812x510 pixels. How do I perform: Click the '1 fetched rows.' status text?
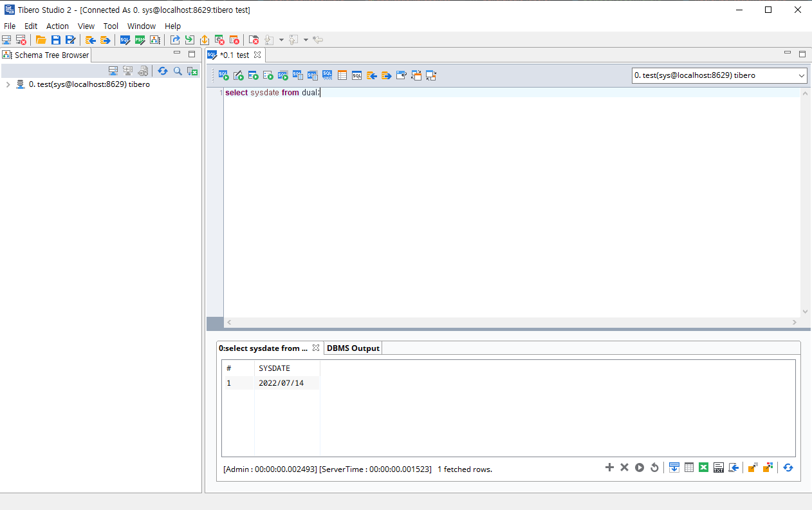coord(465,469)
